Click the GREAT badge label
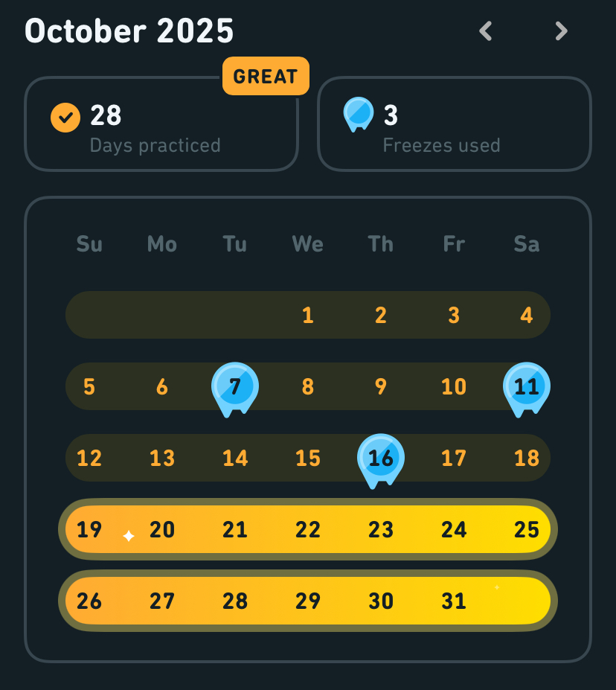Screen dimensions: 616x690 (x=266, y=76)
